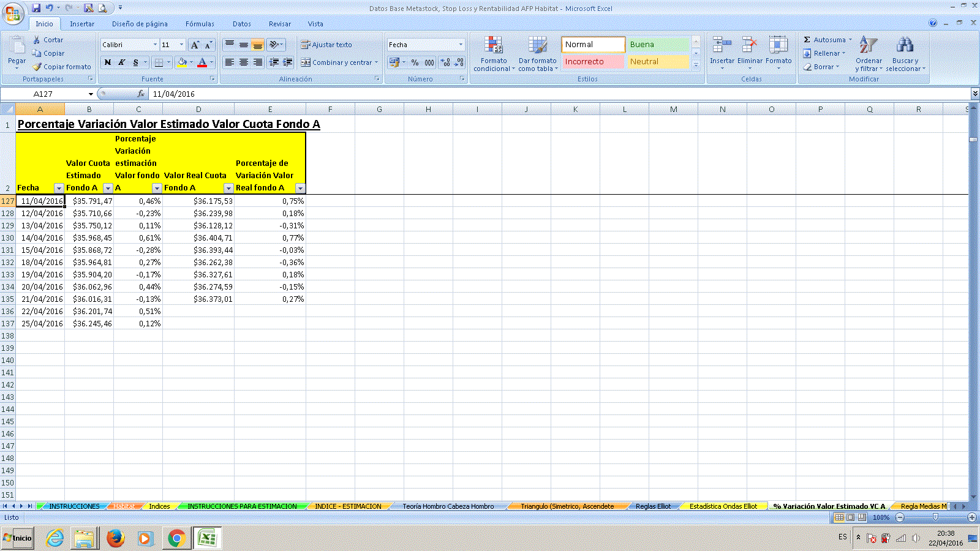Decrease font size with the small A
The height and width of the screenshot is (551, 980).
208,45
